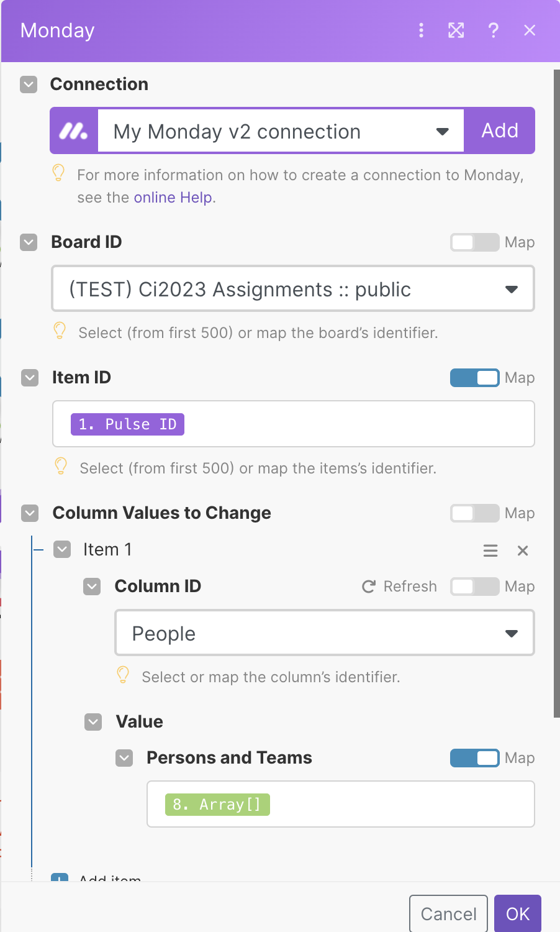Screen dimensions: 560x932
Task: Open the People column dropdown
Action: click(x=325, y=633)
